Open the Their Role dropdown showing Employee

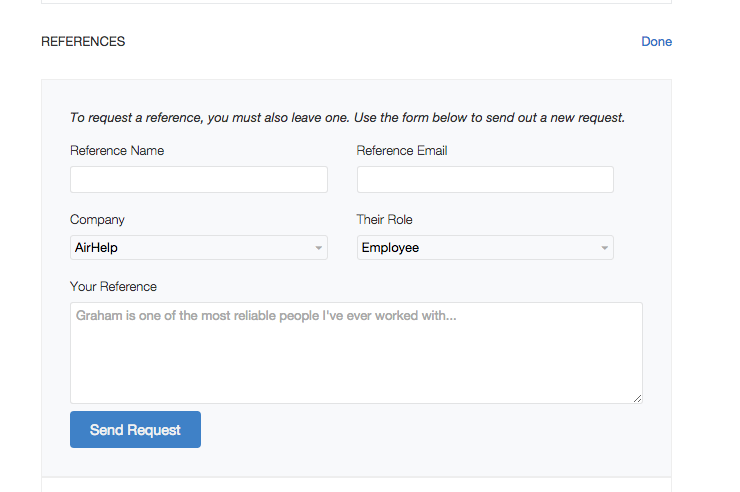point(485,248)
